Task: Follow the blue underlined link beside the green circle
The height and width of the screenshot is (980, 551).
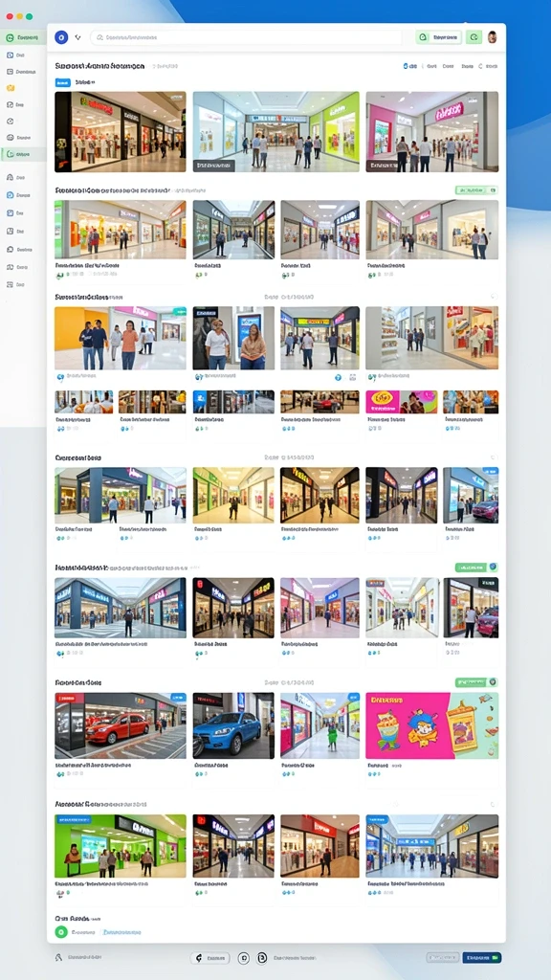Action: 122,932
